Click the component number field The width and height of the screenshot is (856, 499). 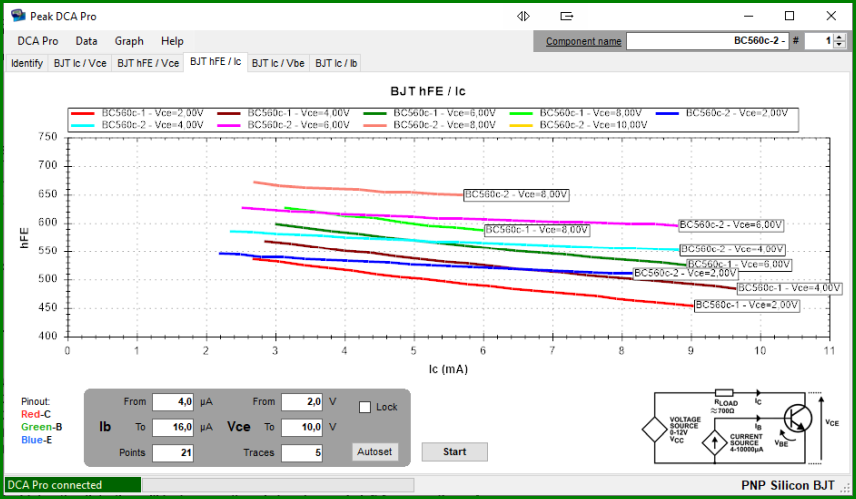point(818,41)
